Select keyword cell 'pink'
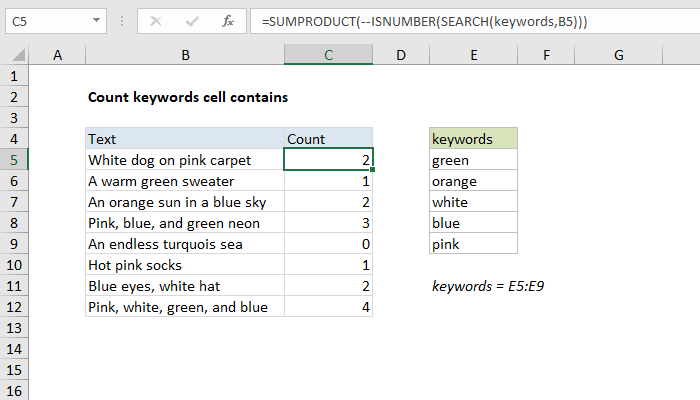700x400 pixels. point(473,244)
